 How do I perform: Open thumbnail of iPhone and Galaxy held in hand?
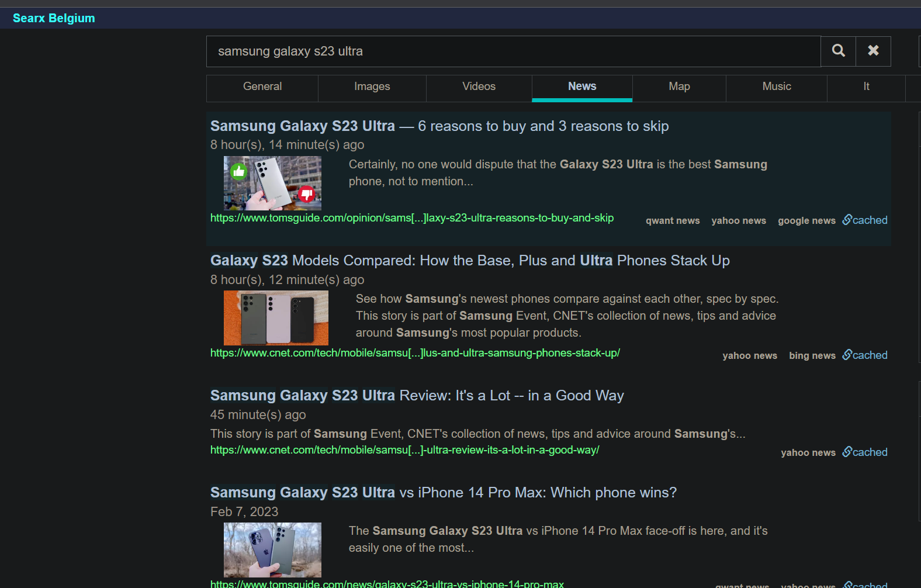(x=272, y=550)
